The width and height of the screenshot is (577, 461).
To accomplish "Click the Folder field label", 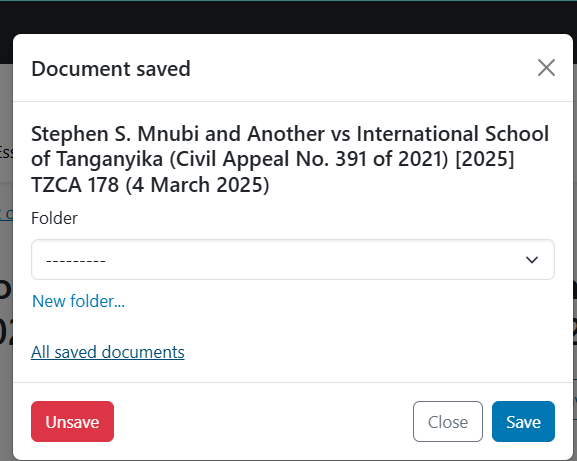I will coord(54,218).
